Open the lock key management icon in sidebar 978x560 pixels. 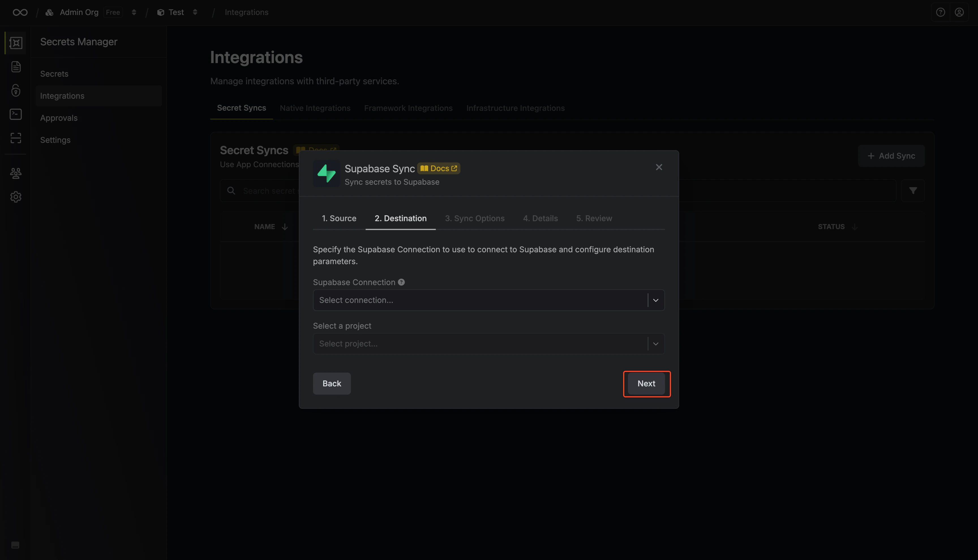[16, 91]
